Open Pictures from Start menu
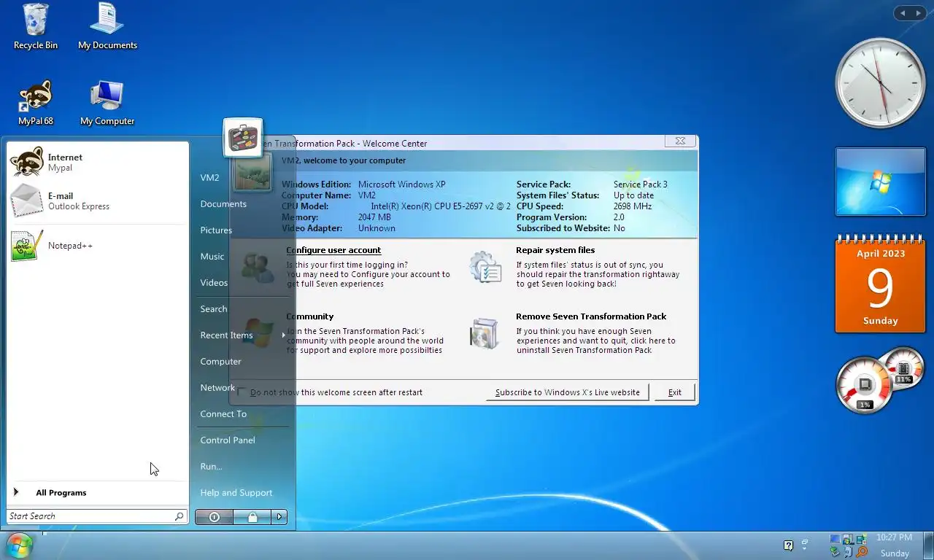Image resolution: width=934 pixels, height=560 pixels. (x=216, y=230)
